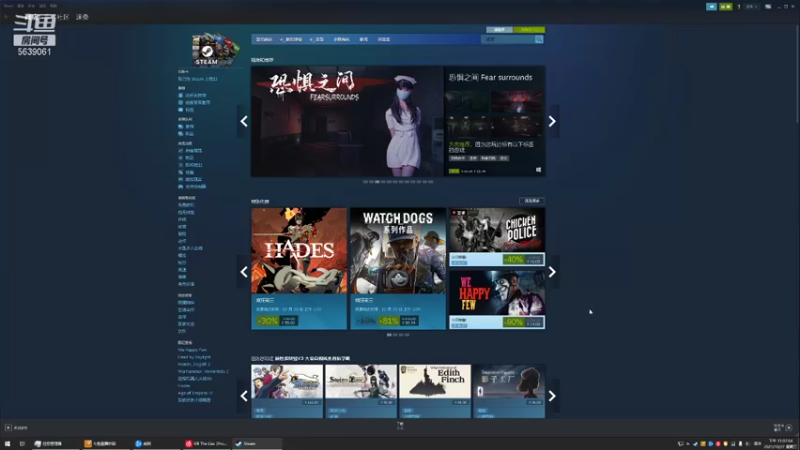
Task: Click the Windows platform icon on featured banner
Action: (x=538, y=170)
